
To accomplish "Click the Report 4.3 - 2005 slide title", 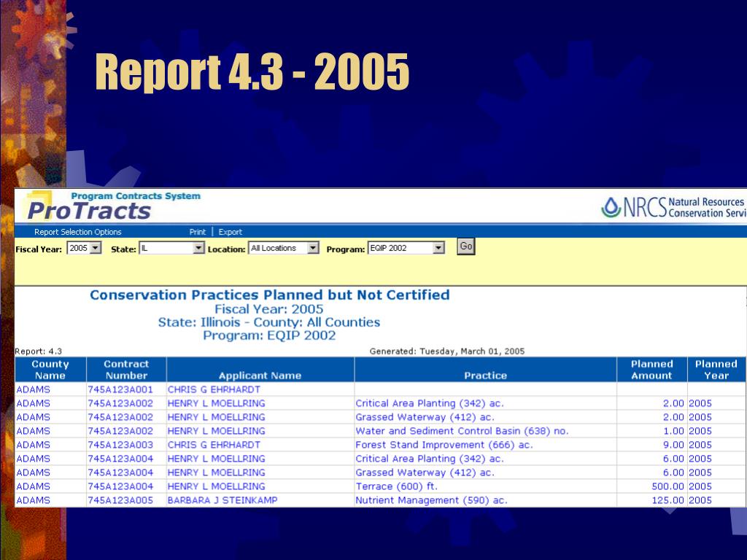I will 252,71.
